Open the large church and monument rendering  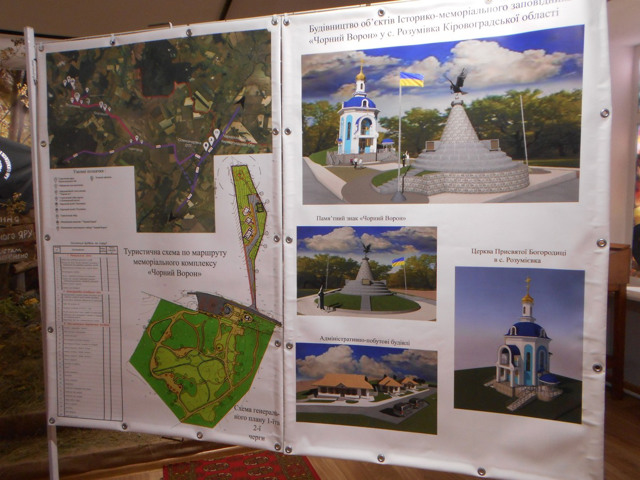coord(441,123)
